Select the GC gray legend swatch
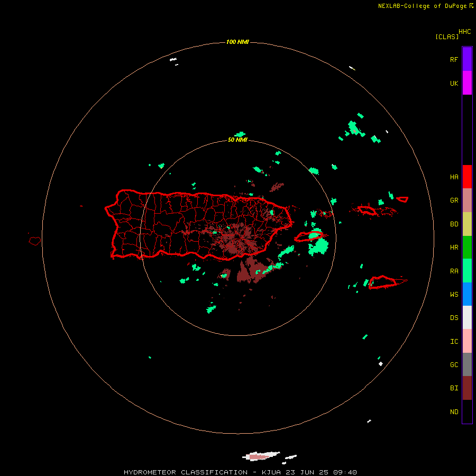This screenshot has height=476, width=476. tap(467, 364)
